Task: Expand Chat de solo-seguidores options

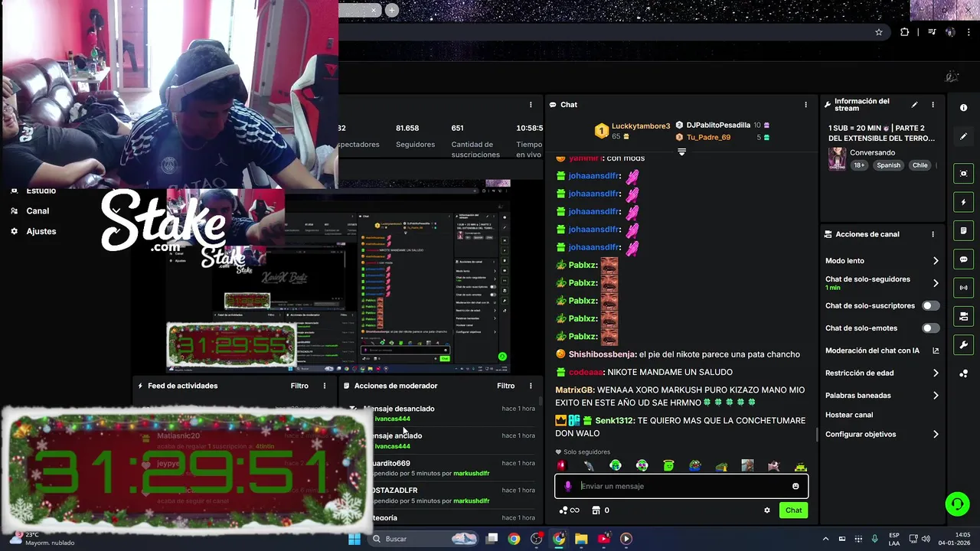Action: [936, 283]
